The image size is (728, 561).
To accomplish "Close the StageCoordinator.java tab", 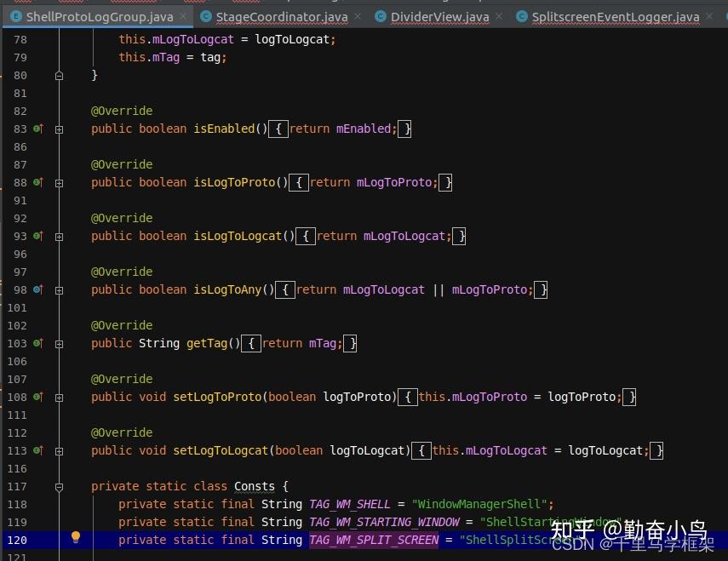I will pyautogui.click(x=358, y=17).
